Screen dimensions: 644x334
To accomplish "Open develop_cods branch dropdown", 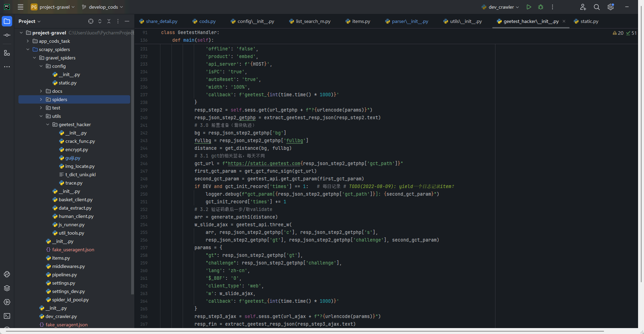I will pyautogui.click(x=102, y=7).
